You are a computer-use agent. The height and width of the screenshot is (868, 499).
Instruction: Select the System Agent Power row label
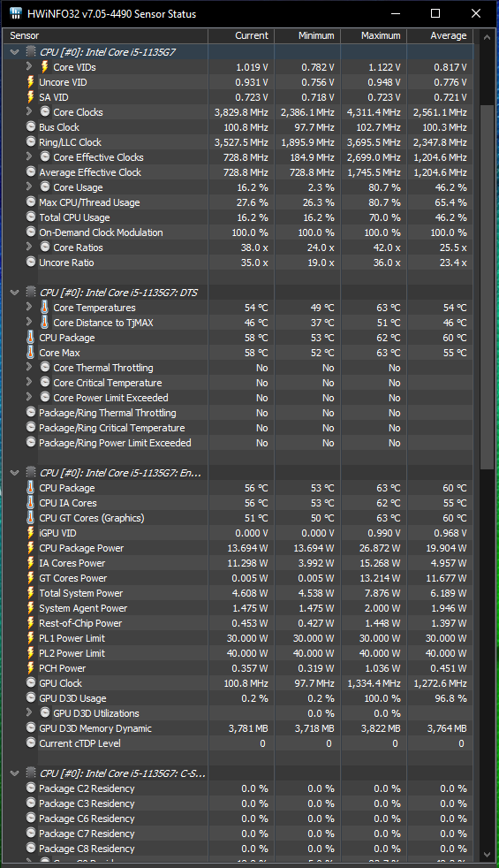83,608
